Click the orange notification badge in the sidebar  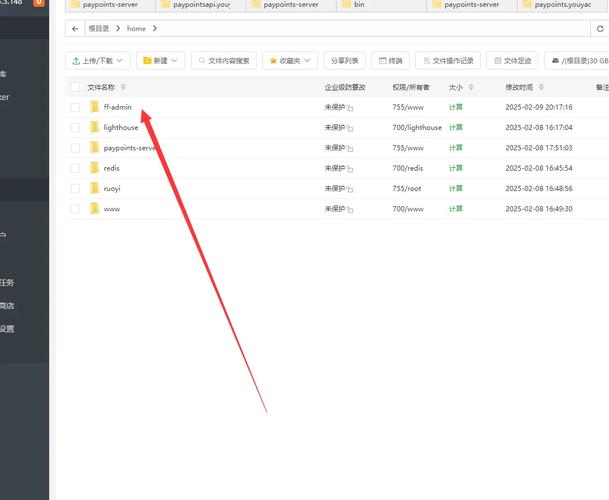pyautogui.click(x=39, y=3)
